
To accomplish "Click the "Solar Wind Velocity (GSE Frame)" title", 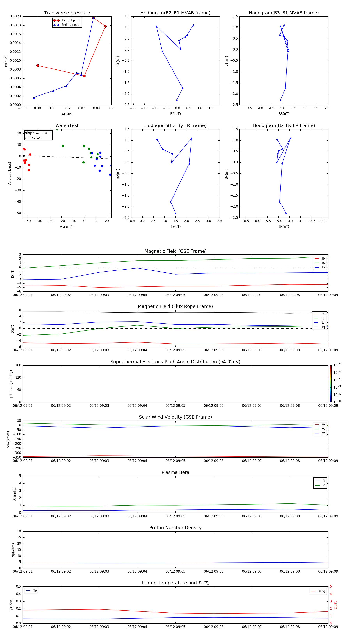I will (175, 417).
